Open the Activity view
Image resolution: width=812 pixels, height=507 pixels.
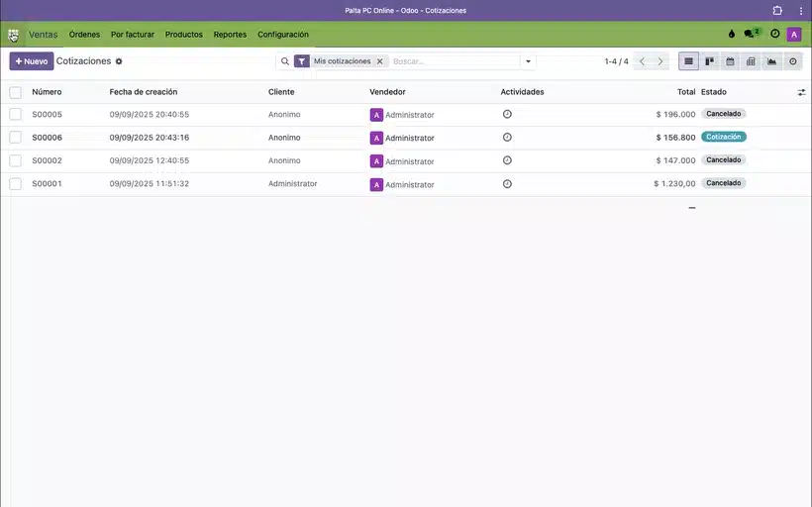(x=793, y=61)
